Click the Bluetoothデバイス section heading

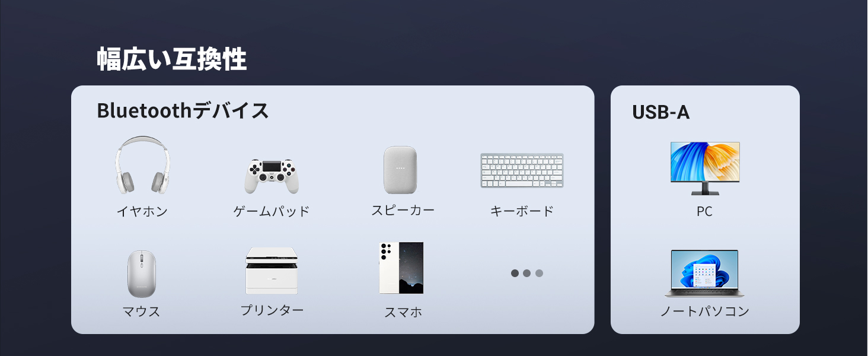(x=183, y=110)
